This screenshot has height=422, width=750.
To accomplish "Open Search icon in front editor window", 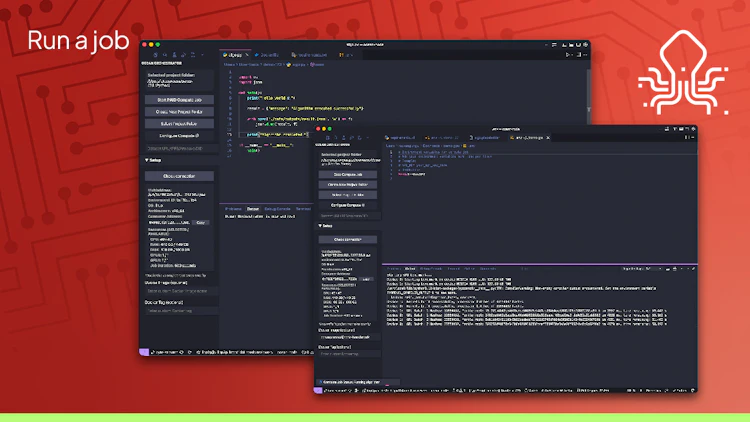I will pyautogui.click(x=336, y=138).
